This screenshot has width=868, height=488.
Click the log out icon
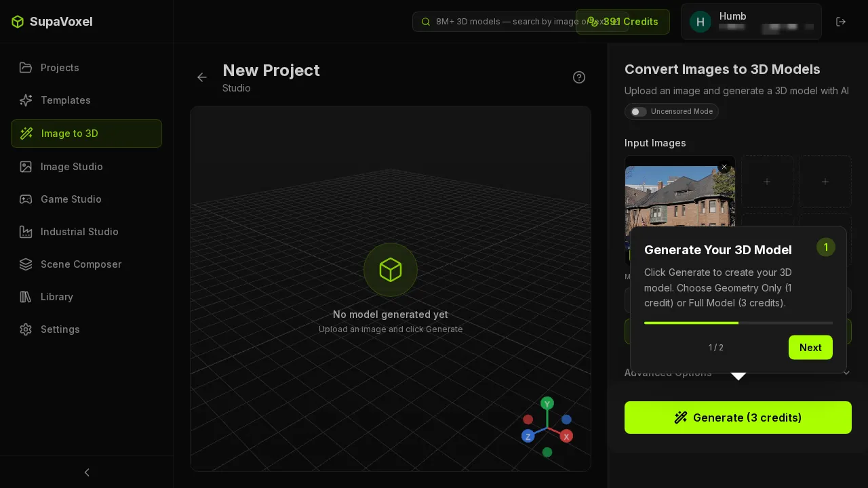point(841,22)
